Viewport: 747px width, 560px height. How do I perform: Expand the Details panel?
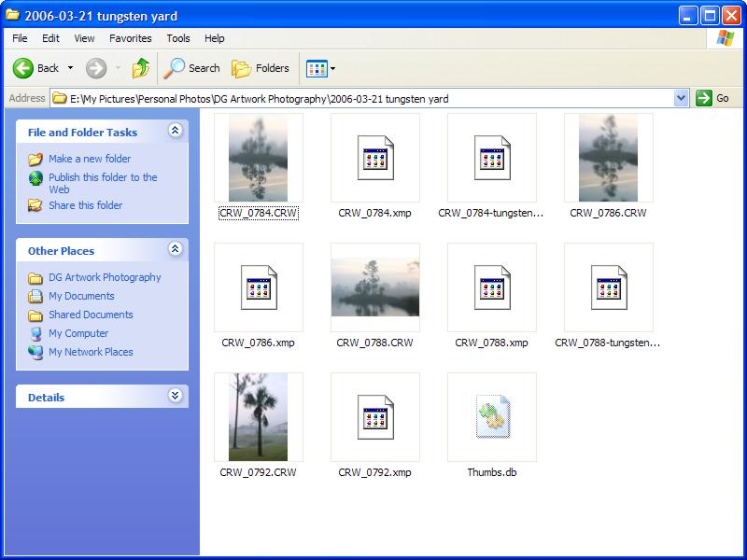175,397
